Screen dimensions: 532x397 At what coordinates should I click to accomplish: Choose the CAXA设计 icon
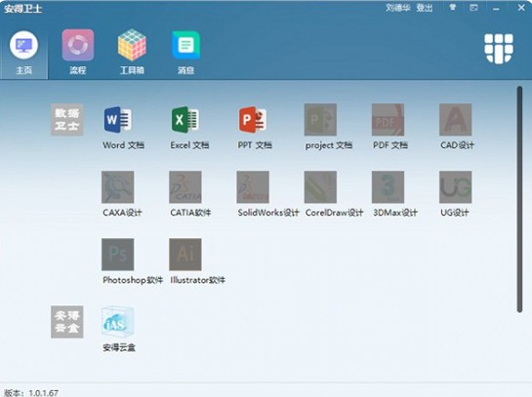tap(117, 187)
